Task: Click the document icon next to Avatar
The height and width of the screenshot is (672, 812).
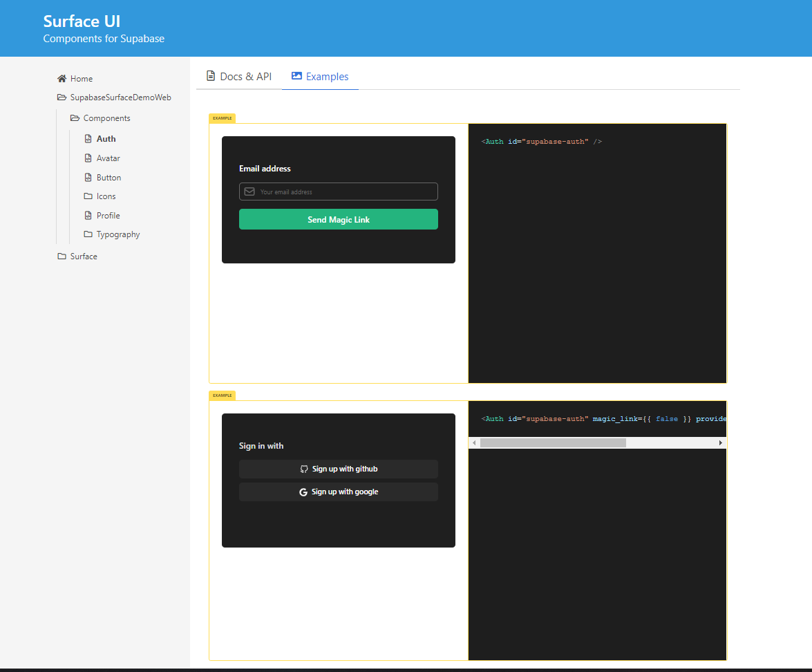Action: (88, 158)
